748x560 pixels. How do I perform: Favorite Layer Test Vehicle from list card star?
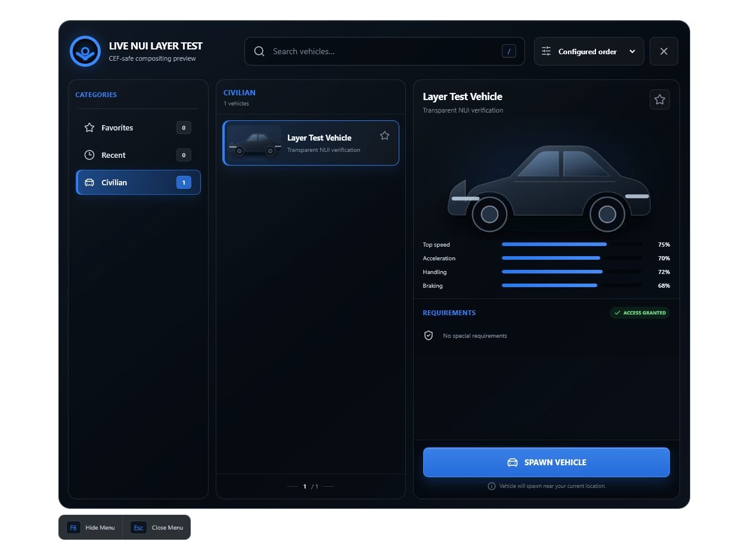(384, 136)
